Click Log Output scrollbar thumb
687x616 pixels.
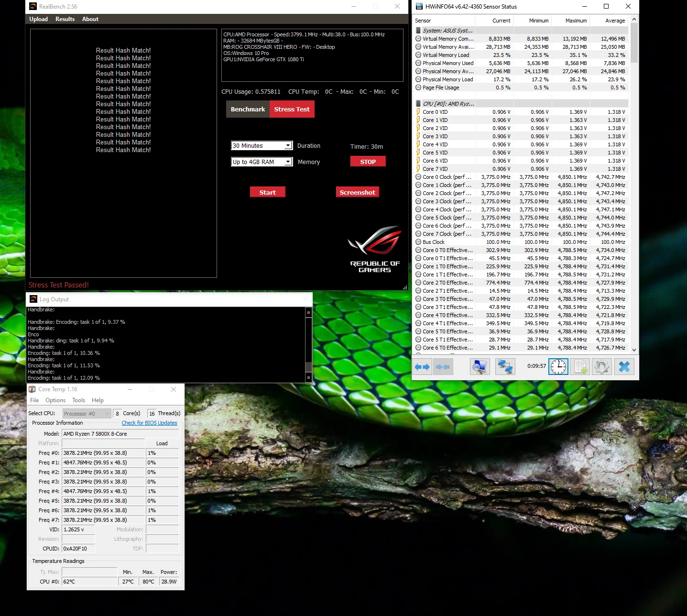tap(308, 367)
